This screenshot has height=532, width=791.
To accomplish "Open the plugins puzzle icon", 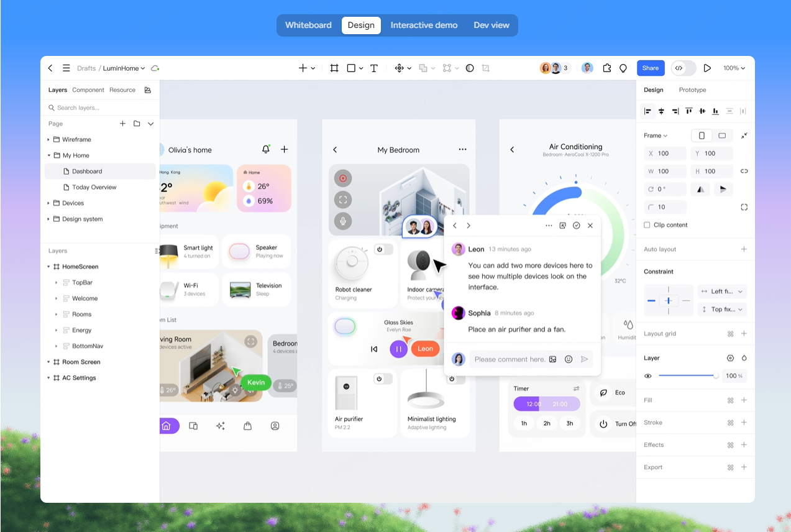I will [607, 68].
